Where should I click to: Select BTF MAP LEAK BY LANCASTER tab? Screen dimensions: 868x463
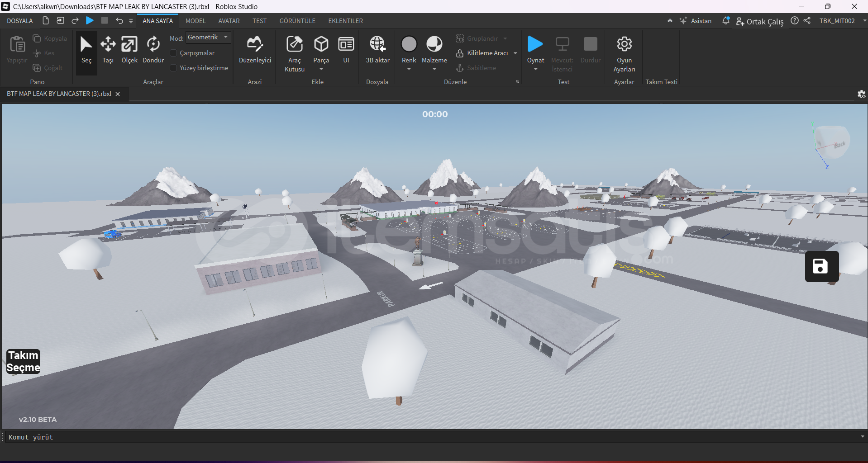point(59,94)
